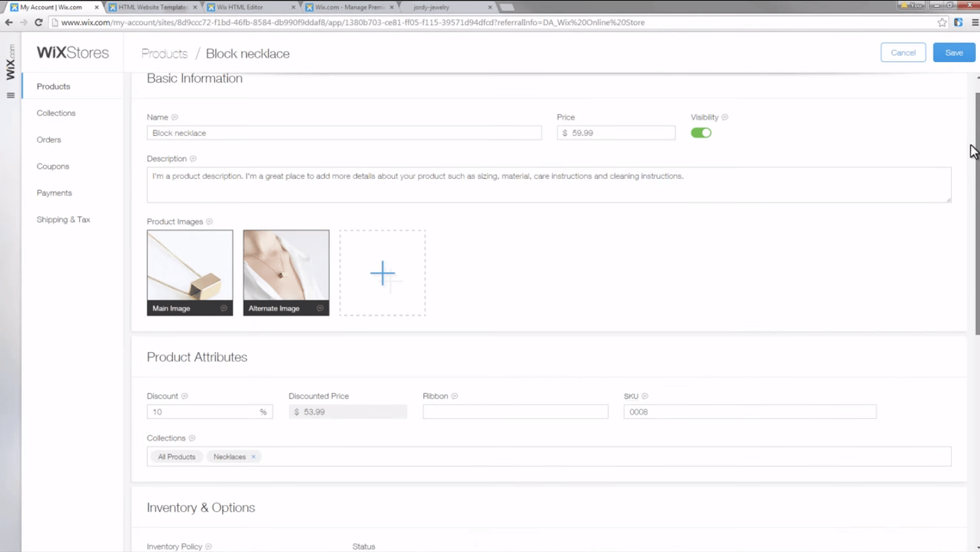
Task: Go back via the Products breadcrumb
Action: 164,53
